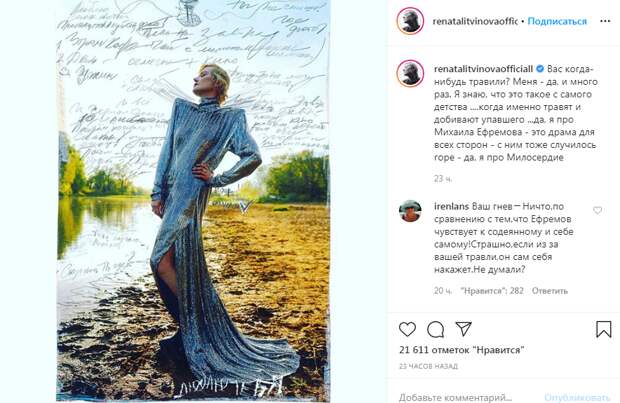
Task: Open the author avatar beside the caption
Action: pos(410,74)
